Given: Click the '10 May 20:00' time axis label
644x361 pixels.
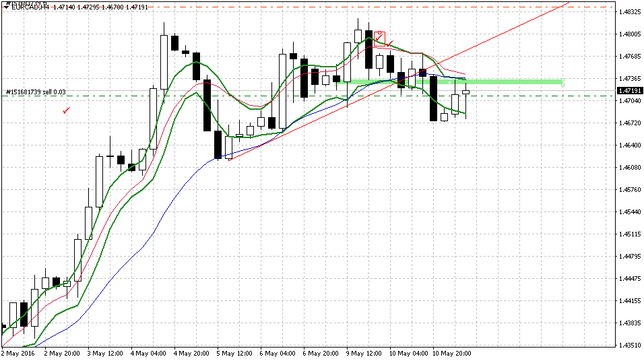Looking at the screenshot, I should (x=451, y=353).
